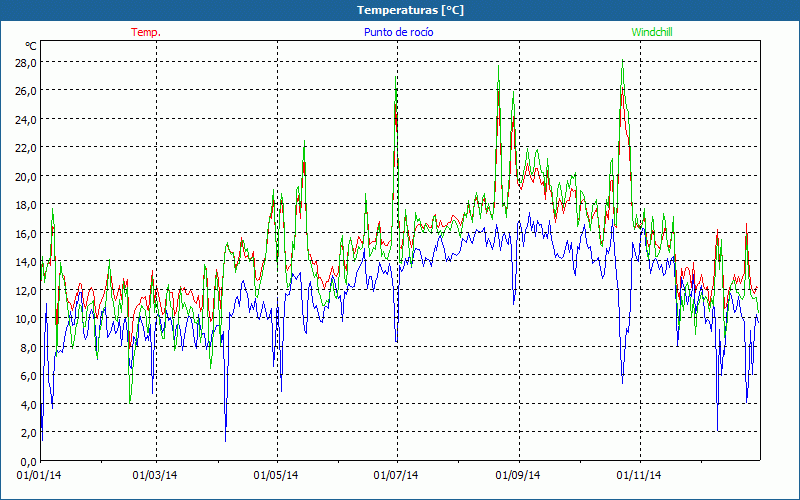Click the °C axis unit label

[x=31, y=46]
